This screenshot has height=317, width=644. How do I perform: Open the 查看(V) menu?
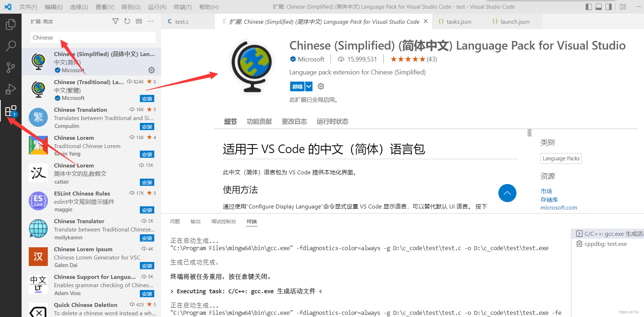(x=105, y=7)
